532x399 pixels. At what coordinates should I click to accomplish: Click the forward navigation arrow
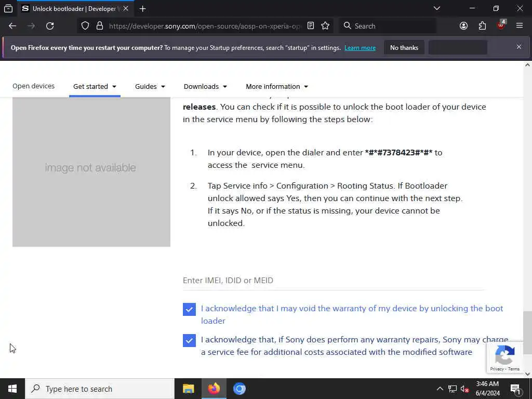(x=31, y=26)
